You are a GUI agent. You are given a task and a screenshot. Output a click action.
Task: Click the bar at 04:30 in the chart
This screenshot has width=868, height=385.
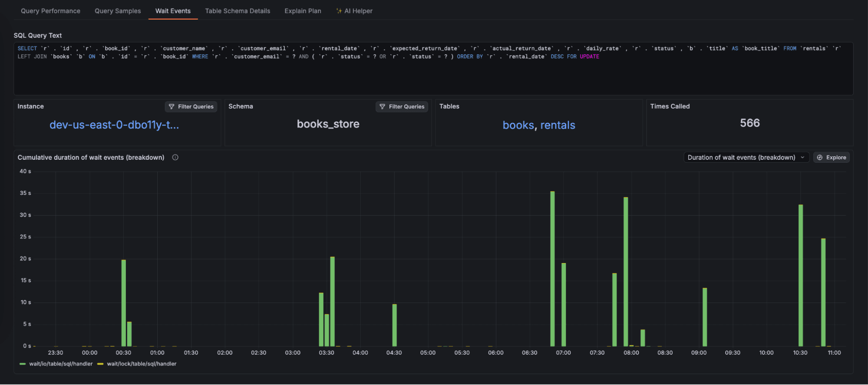click(394, 325)
